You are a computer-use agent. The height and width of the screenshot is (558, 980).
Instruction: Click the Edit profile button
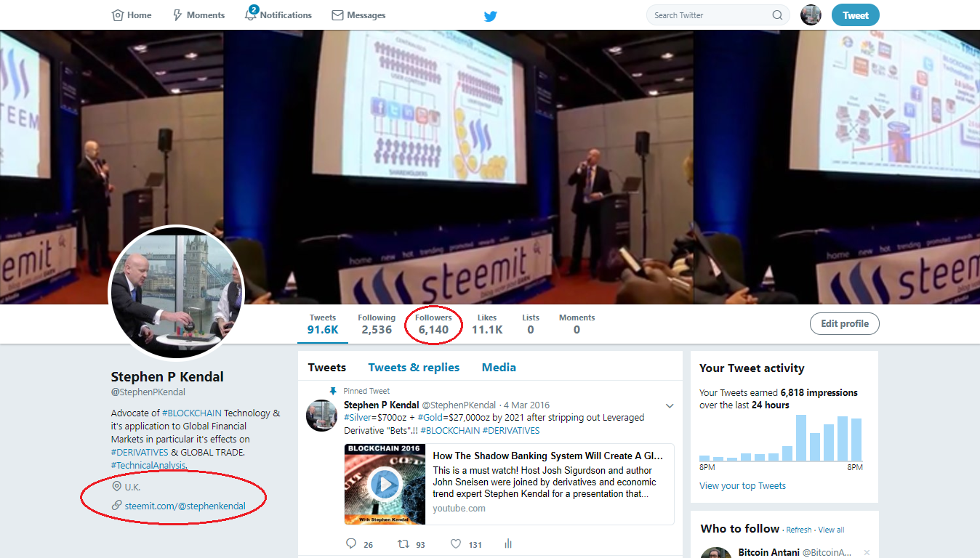point(844,324)
